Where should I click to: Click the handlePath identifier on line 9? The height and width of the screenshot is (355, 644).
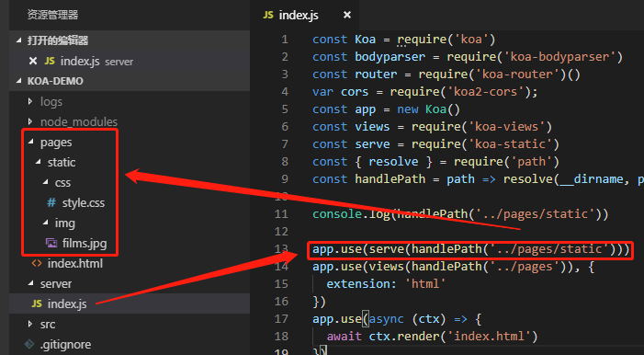390,179
